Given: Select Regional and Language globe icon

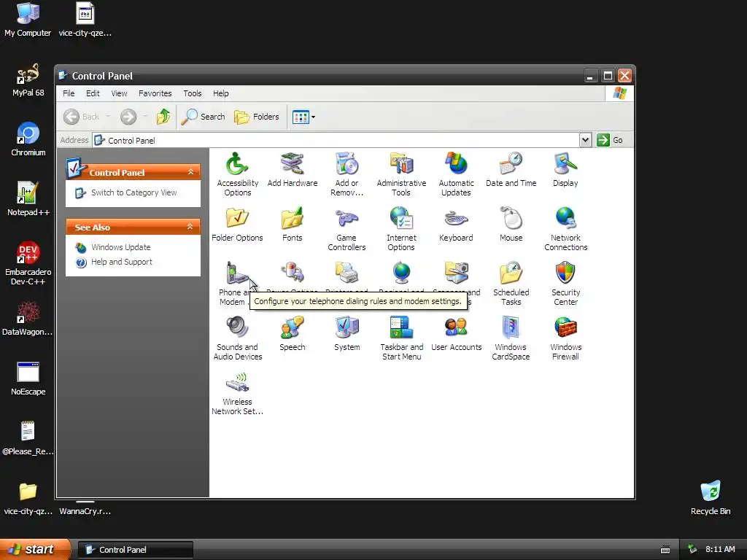Looking at the screenshot, I should pyautogui.click(x=401, y=273).
